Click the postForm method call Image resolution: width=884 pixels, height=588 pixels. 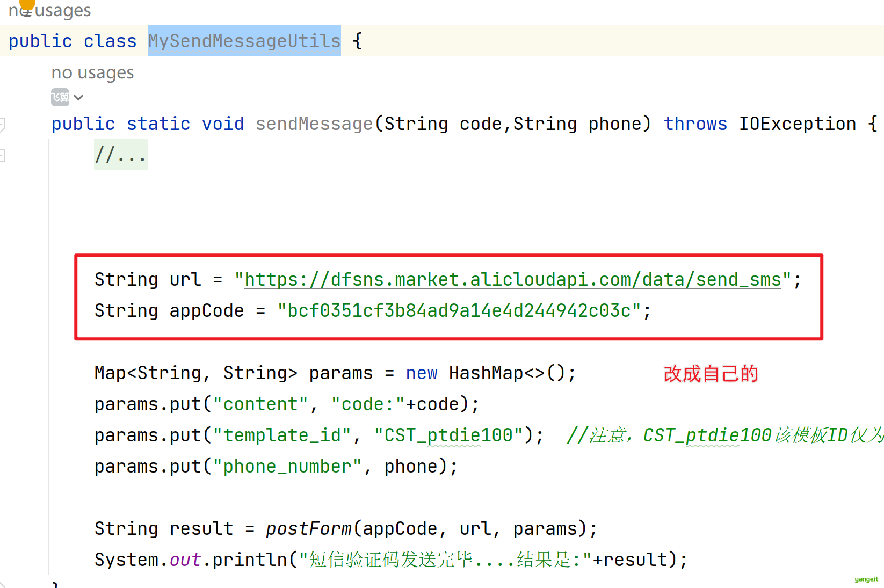pyautogui.click(x=309, y=529)
